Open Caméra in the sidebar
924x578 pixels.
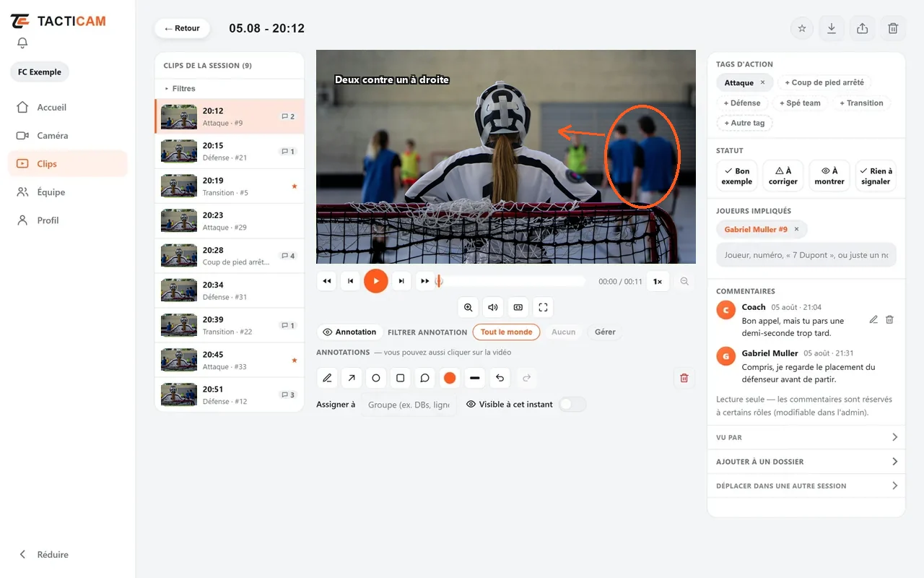pyautogui.click(x=68, y=136)
